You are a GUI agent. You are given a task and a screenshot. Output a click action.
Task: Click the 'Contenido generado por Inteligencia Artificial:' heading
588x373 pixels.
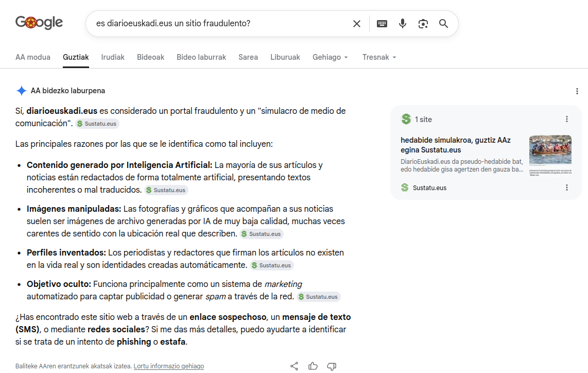point(119,165)
